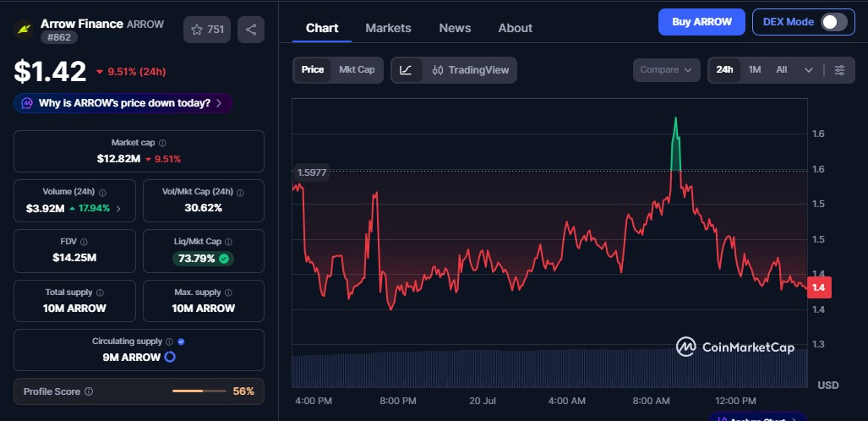868x421 pixels.
Task: Open chart settings sliders icon
Action: click(840, 70)
